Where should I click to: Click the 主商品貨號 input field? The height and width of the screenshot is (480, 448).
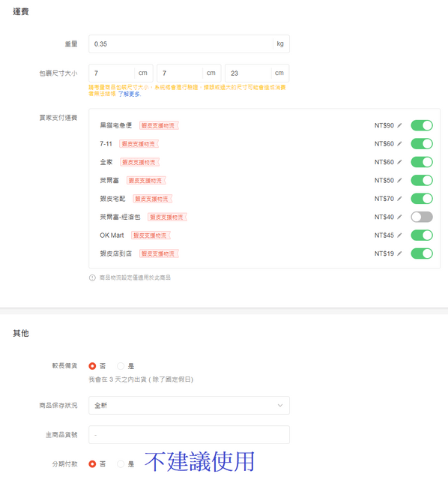click(x=189, y=435)
